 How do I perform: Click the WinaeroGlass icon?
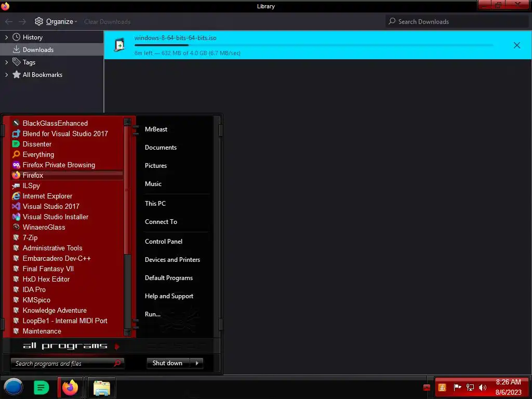click(x=16, y=227)
